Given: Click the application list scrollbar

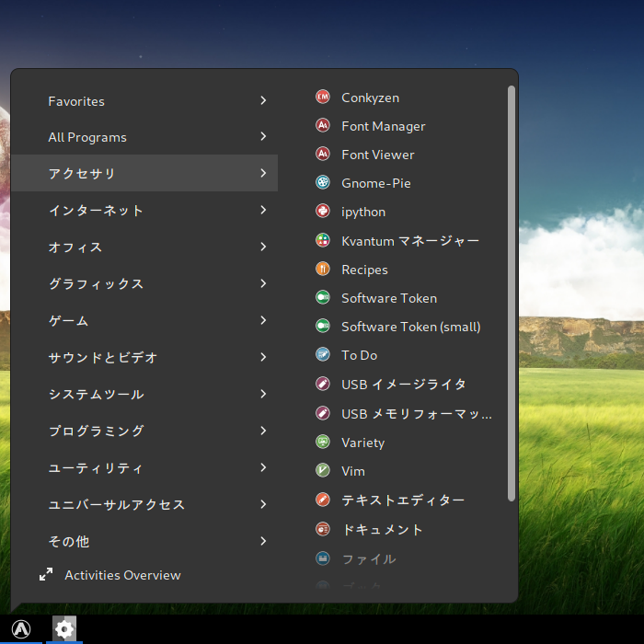Looking at the screenshot, I should 512,293.
